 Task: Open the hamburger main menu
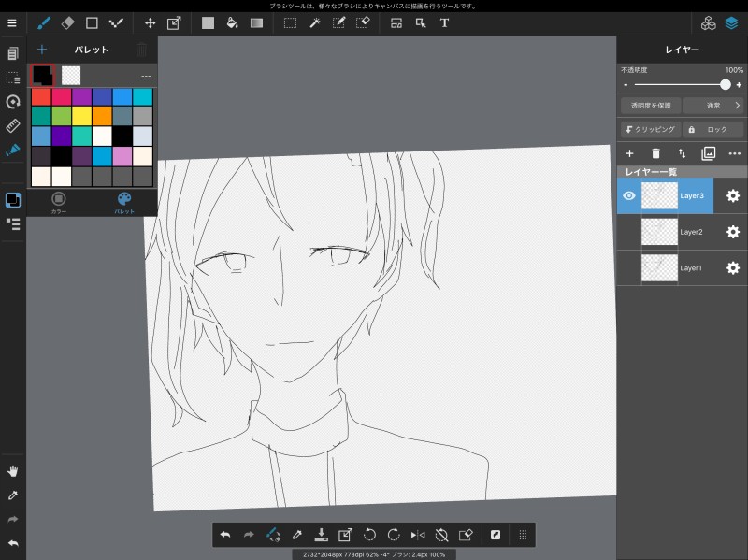pos(12,22)
